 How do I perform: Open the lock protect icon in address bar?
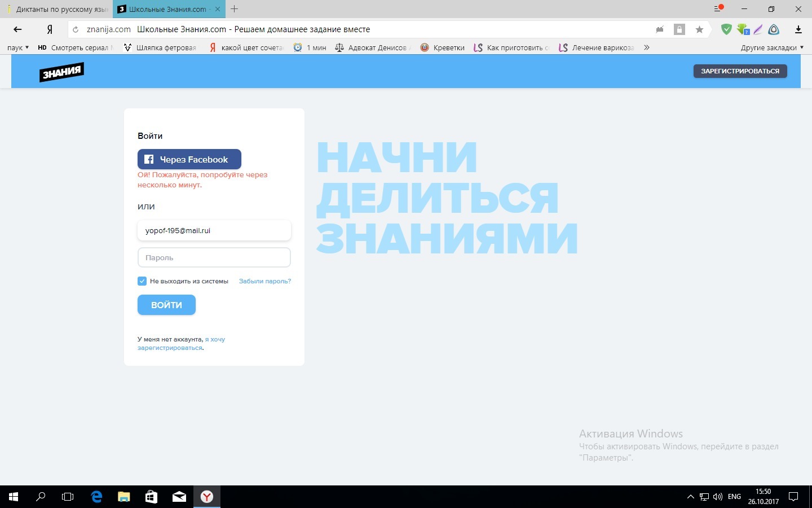(x=679, y=29)
